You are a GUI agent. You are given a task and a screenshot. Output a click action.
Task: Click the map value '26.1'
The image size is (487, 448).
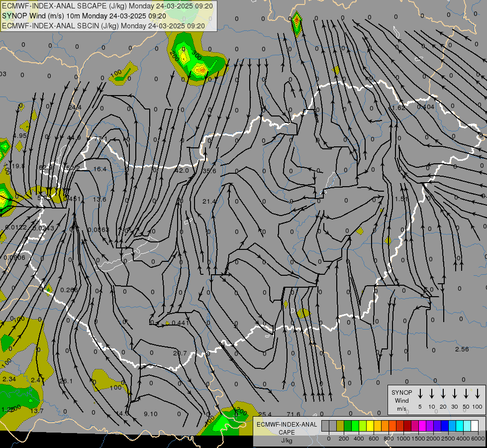click(66, 381)
